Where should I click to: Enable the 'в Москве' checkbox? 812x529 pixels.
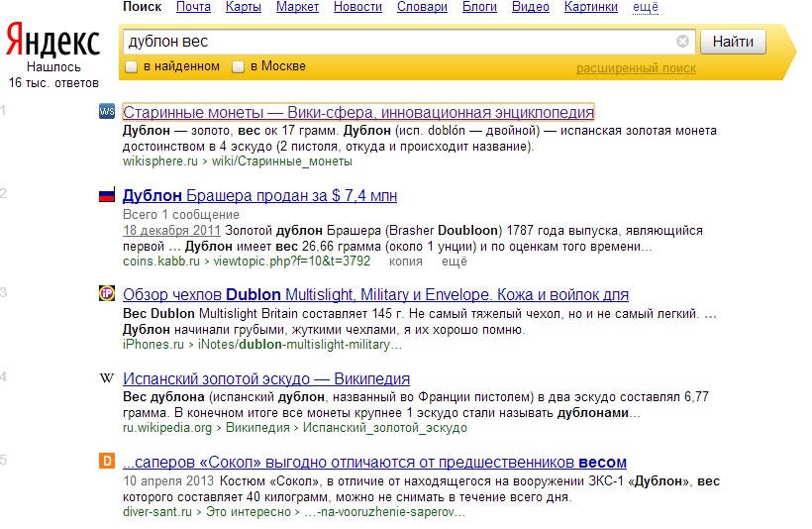238,66
